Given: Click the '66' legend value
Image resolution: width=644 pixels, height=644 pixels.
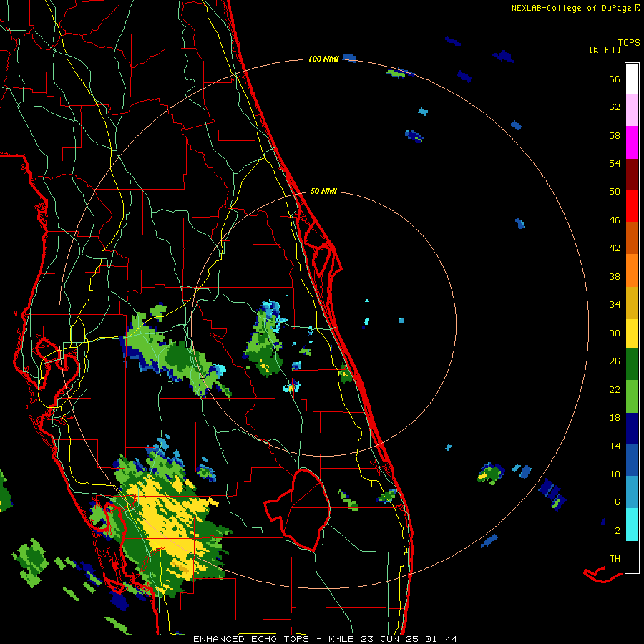Looking at the screenshot, I should point(615,79).
